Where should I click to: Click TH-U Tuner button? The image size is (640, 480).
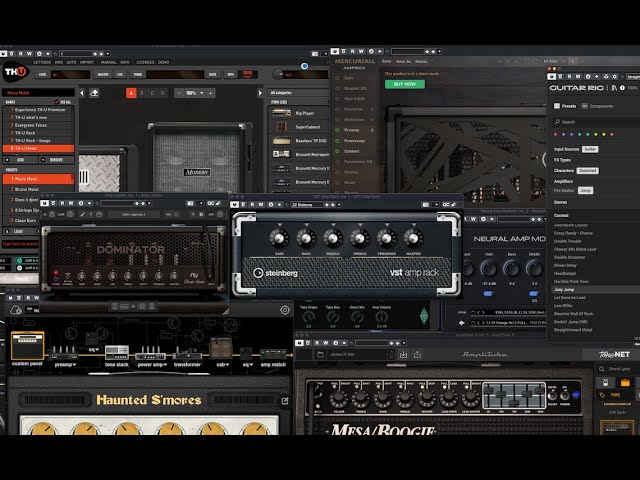click(138, 74)
